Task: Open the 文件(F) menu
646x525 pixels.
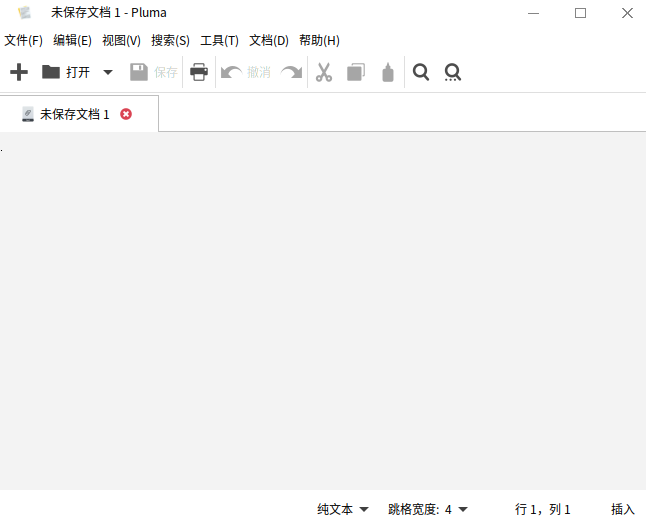Action: 24,41
